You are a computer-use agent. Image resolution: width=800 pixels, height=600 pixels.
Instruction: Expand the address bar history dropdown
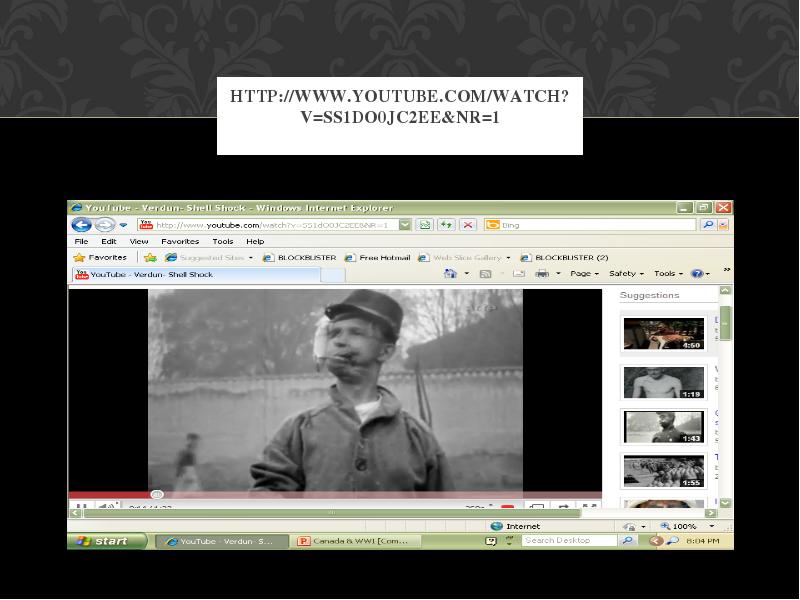tap(405, 225)
